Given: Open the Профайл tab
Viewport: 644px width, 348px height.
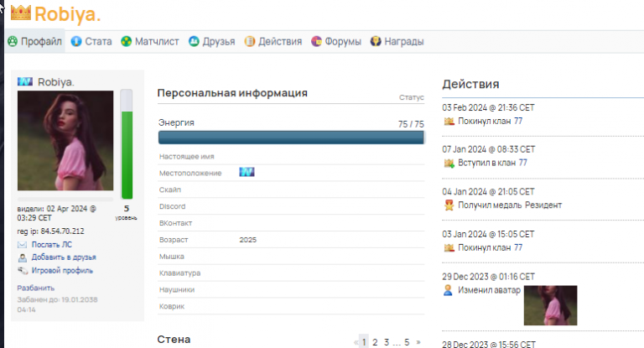Looking at the screenshot, I should 35,41.
